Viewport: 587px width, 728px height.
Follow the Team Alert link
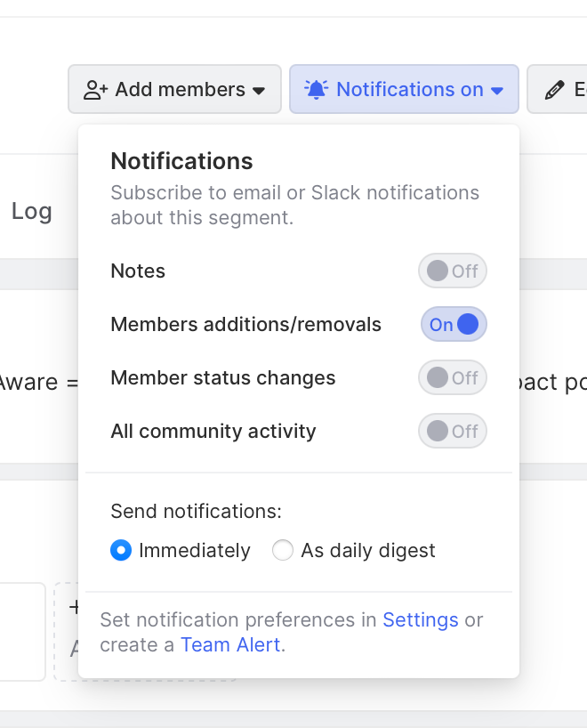point(230,645)
